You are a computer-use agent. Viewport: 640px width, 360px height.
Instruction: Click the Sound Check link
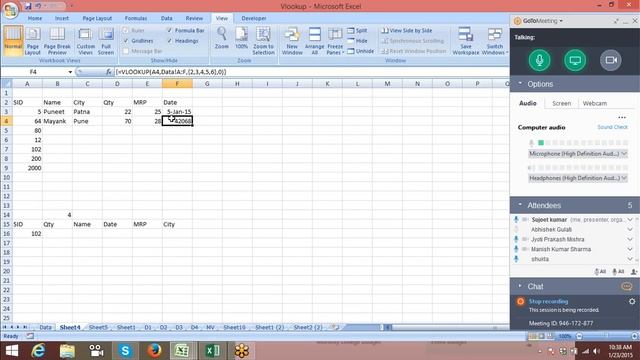[612, 127]
